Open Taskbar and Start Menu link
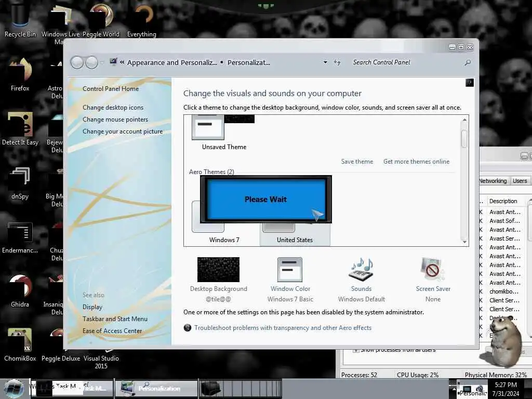Screen dimensions: 532x399 click(x=115, y=319)
